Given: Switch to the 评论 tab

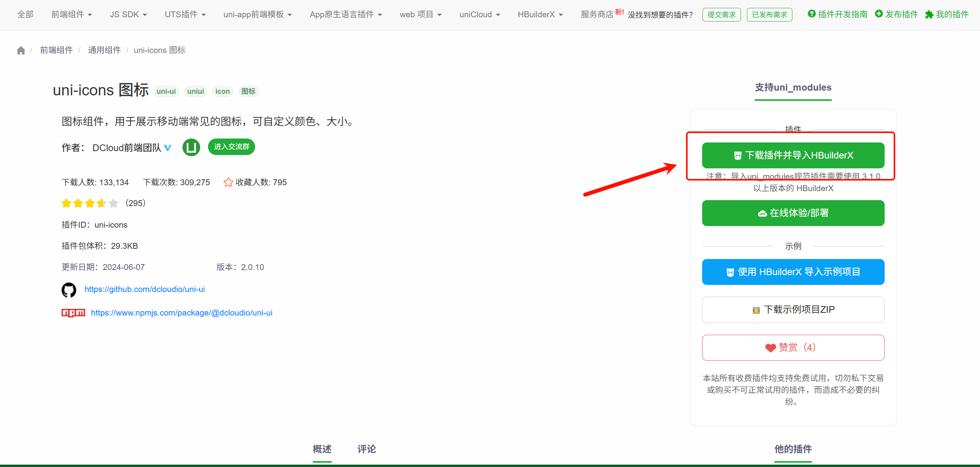Looking at the screenshot, I should pos(367,449).
